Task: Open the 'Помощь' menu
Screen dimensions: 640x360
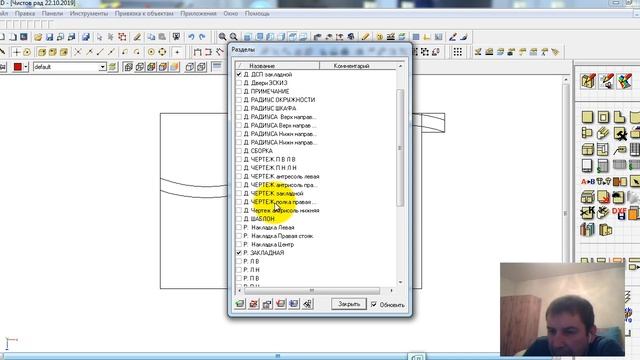Action: (x=257, y=13)
